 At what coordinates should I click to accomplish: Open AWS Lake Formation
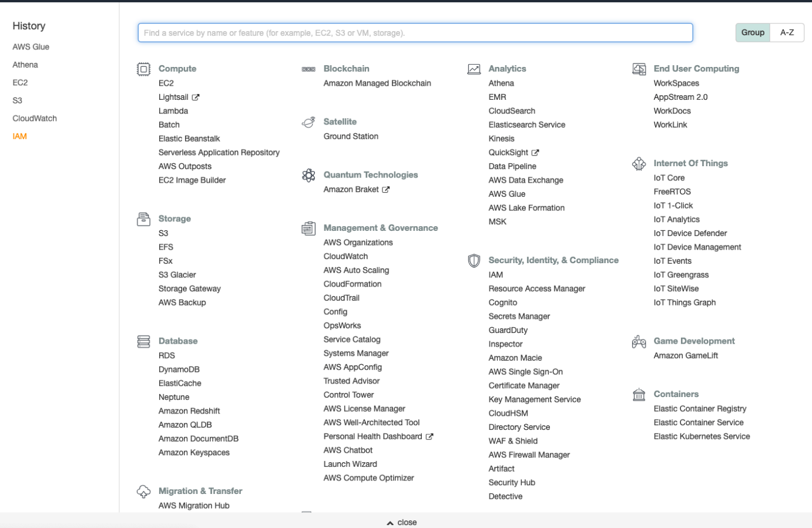tap(526, 208)
